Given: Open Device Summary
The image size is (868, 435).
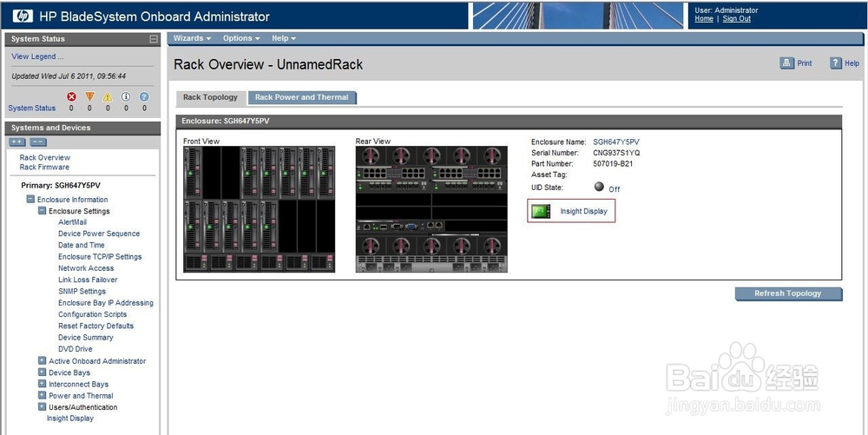Looking at the screenshot, I should [86, 338].
